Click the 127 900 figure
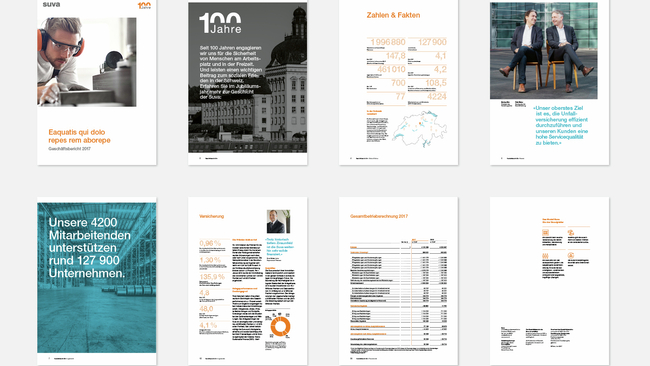 pyautogui.click(x=432, y=42)
